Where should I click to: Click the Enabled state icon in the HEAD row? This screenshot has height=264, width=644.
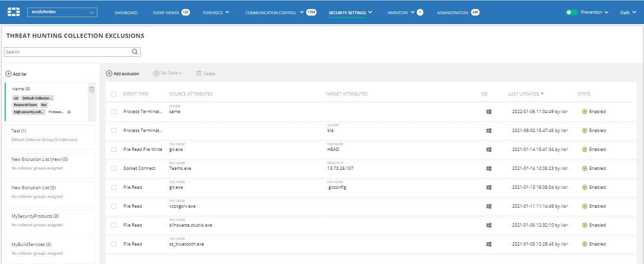click(584, 150)
